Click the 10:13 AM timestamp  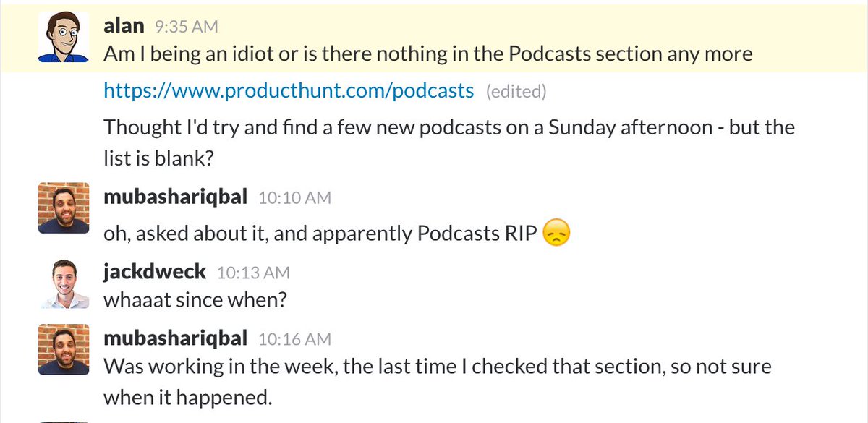(x=253, y=273)
